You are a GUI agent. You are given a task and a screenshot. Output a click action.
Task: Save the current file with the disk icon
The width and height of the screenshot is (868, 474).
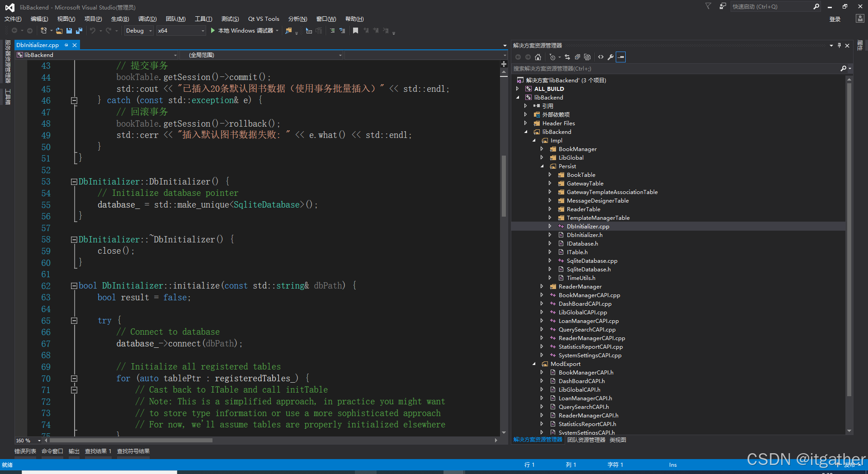point(69,31)
